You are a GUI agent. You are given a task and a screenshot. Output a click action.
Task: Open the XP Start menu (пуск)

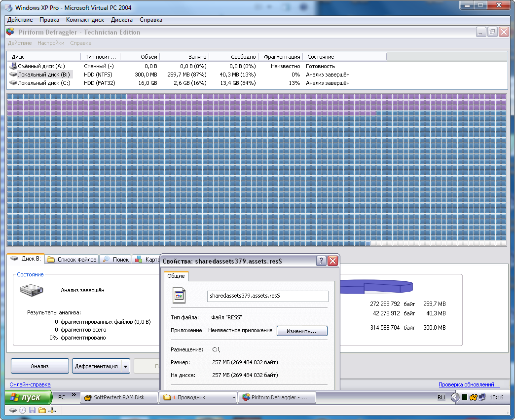click(x=29, y=397)
